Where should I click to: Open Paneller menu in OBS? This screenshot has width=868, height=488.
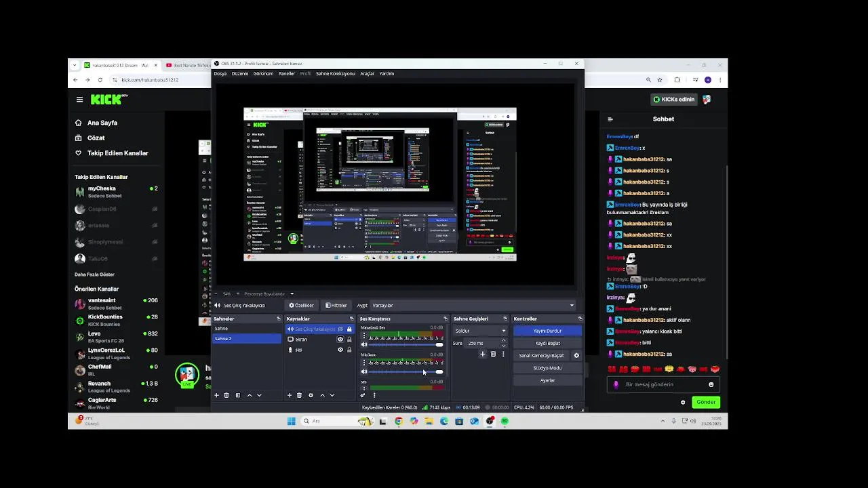[x=287, y=73]
